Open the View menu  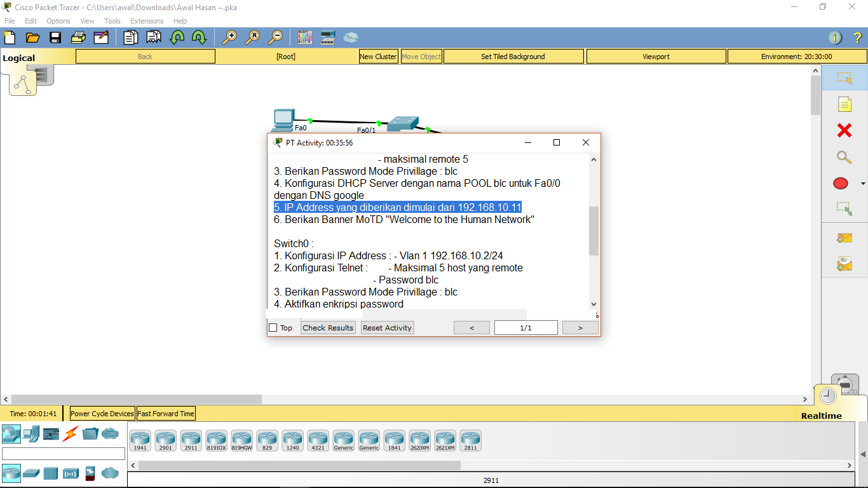pyautogui.click(x=87, y=21)
